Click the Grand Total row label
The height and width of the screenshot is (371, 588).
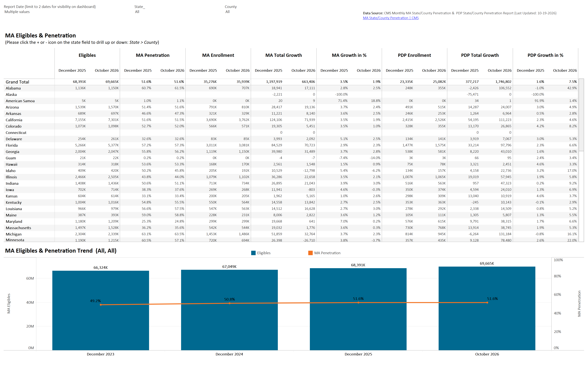point(17,82)
